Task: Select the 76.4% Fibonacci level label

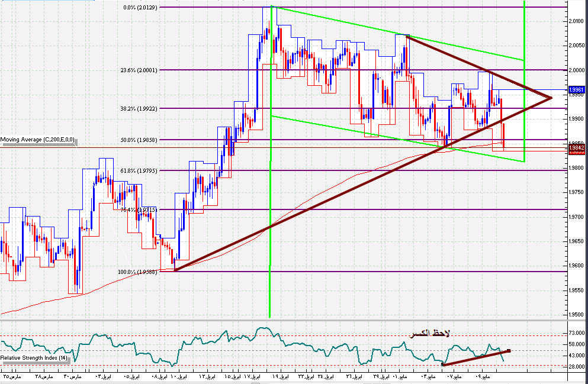Action: point(139,210)
